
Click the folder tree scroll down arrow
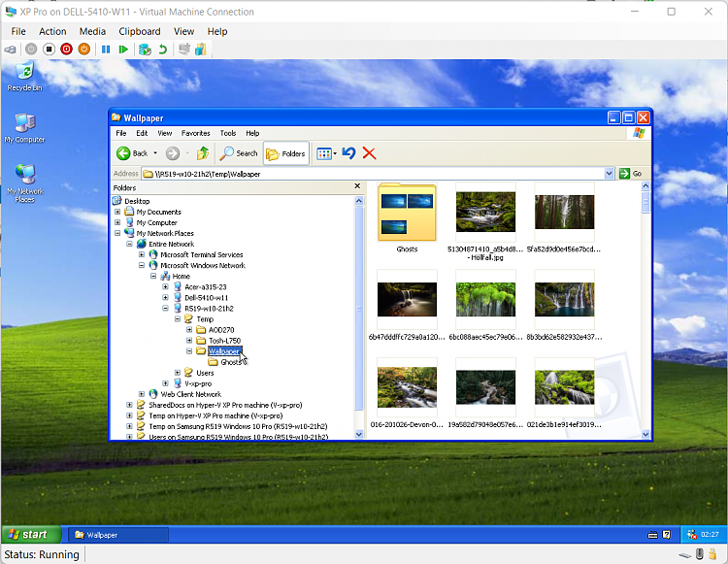pos(358,435)
